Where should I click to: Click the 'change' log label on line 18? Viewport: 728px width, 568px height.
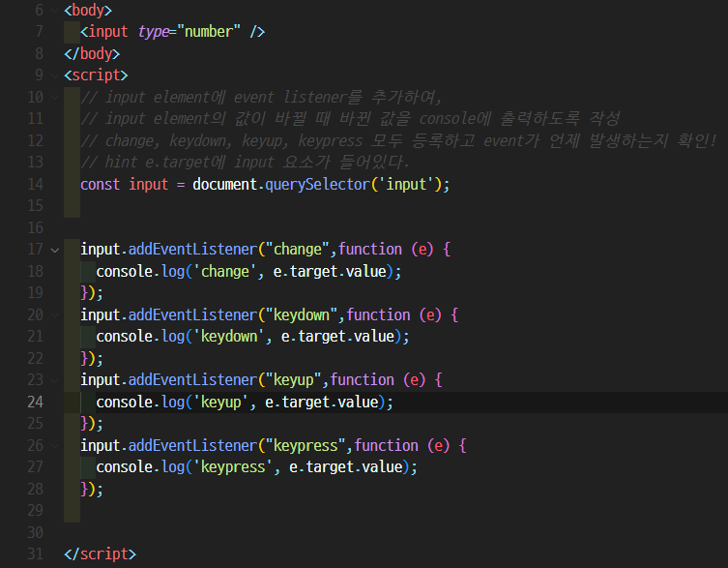(x=224, y=272)
